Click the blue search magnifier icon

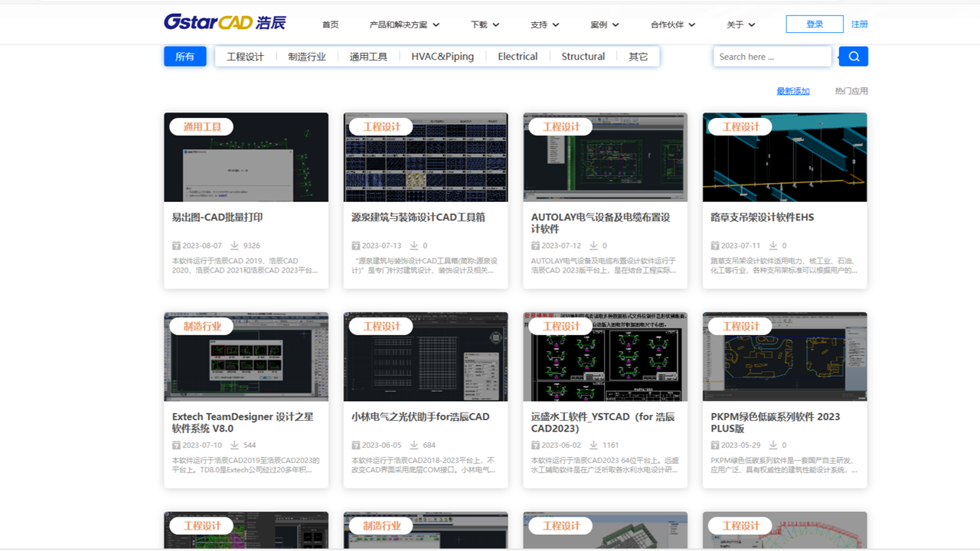coord(853,56)
